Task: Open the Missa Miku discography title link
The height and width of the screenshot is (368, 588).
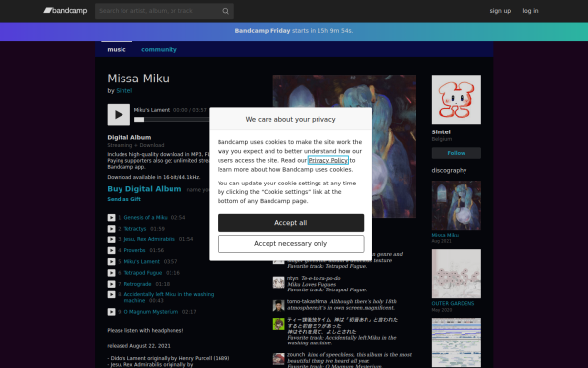Action: point(445,236)
